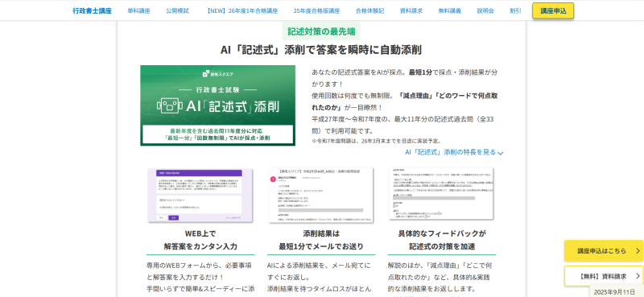
Task: Click the chevron beside 特長を見る
Action: [500, 153]
